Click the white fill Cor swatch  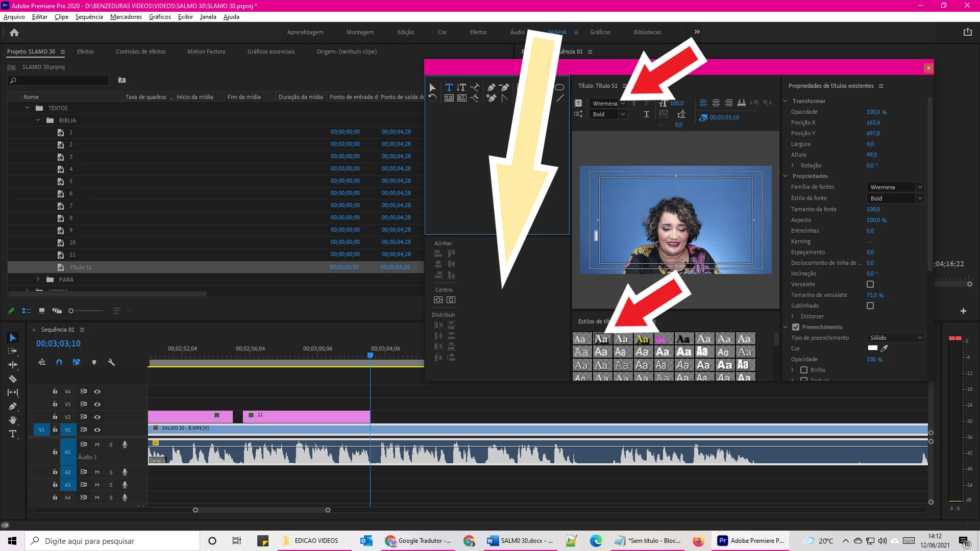pyautogui.click(x=873, y=348)
